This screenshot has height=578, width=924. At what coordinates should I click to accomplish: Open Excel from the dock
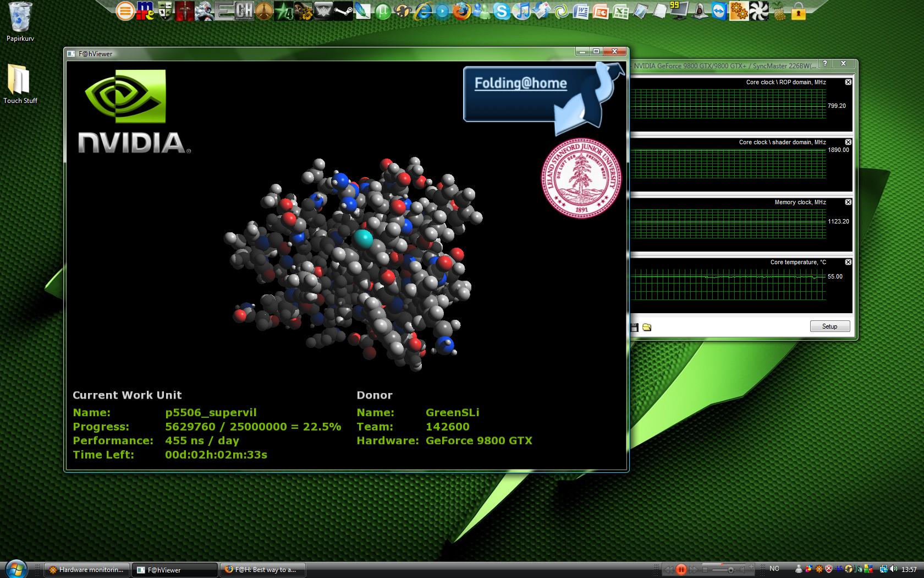(620, 12)
